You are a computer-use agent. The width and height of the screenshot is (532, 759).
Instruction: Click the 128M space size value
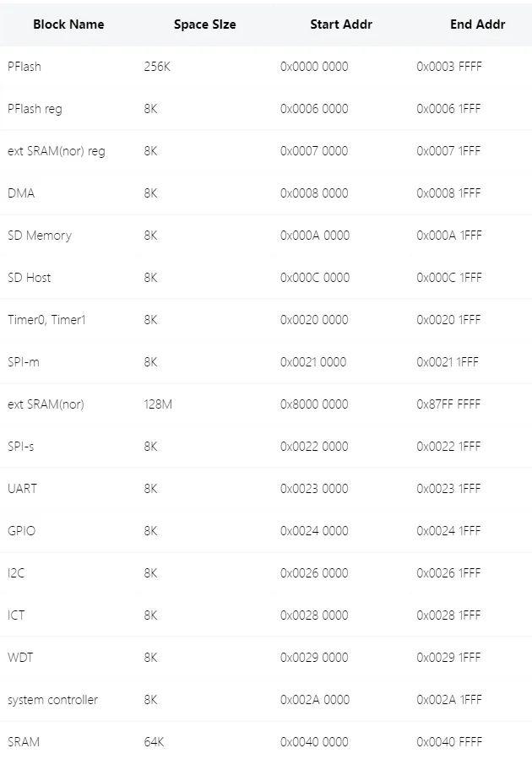(158, 404)
